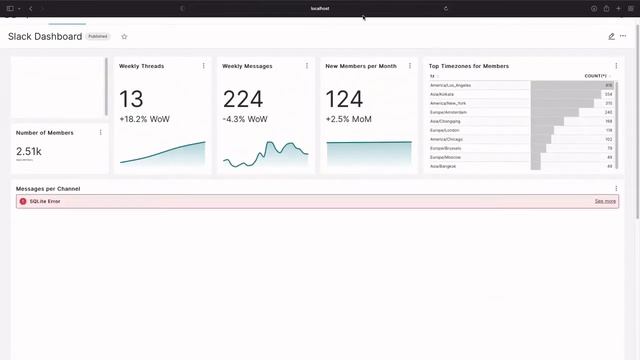
Task: Click the Top Timezones for Members title
Action: click(469, 66)
